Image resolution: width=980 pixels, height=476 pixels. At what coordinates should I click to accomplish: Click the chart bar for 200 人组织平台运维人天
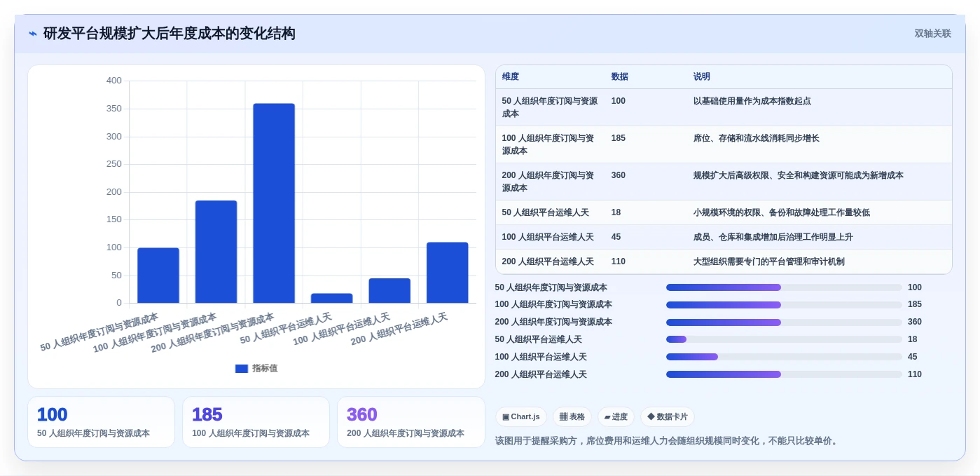(448, 273)
